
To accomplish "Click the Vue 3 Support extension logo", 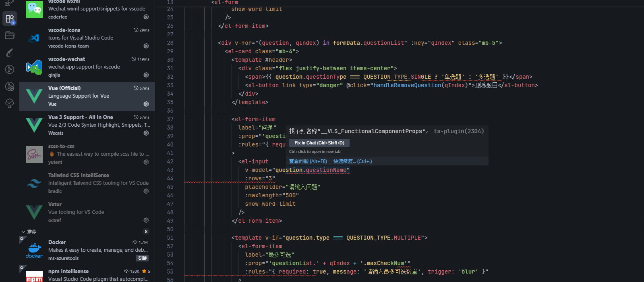I will click(x=34, y=125).
